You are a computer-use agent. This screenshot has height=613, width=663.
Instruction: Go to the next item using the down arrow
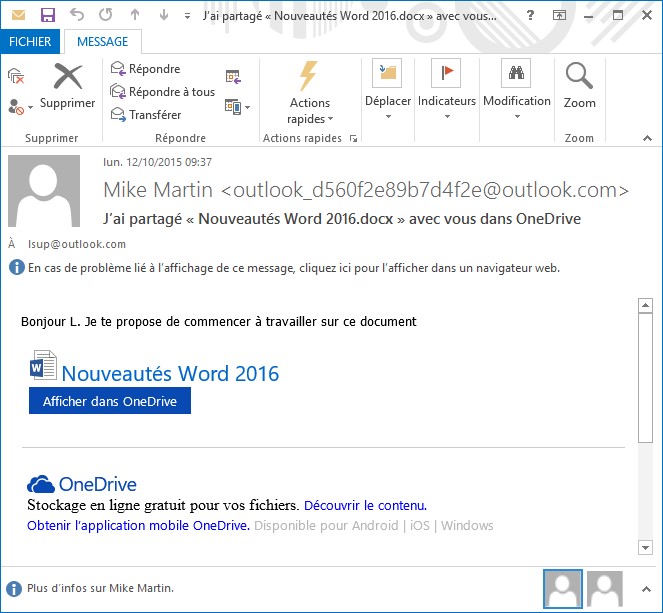(164, 15)
